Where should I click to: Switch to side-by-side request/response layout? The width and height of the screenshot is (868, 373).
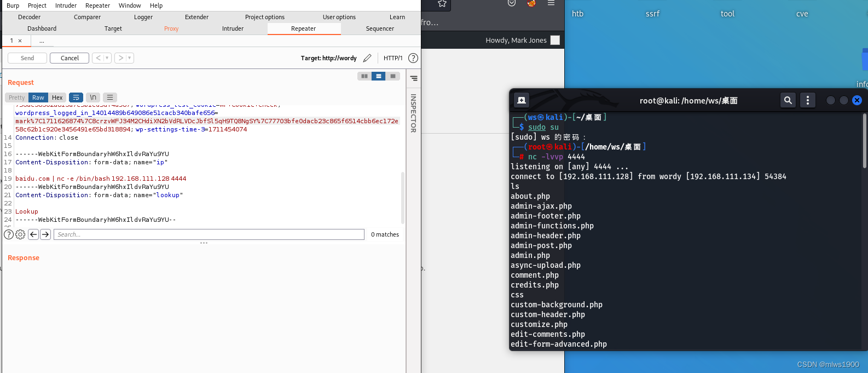click(364, 76)
